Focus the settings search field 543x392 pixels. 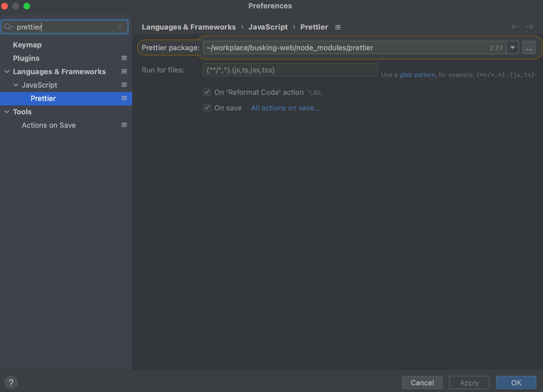65,27
